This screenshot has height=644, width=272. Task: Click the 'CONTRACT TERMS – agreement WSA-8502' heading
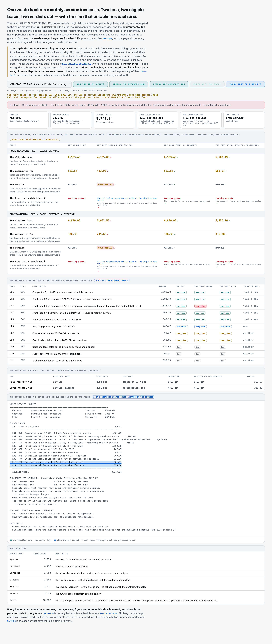pyautogui.click(x=32, y=511)
